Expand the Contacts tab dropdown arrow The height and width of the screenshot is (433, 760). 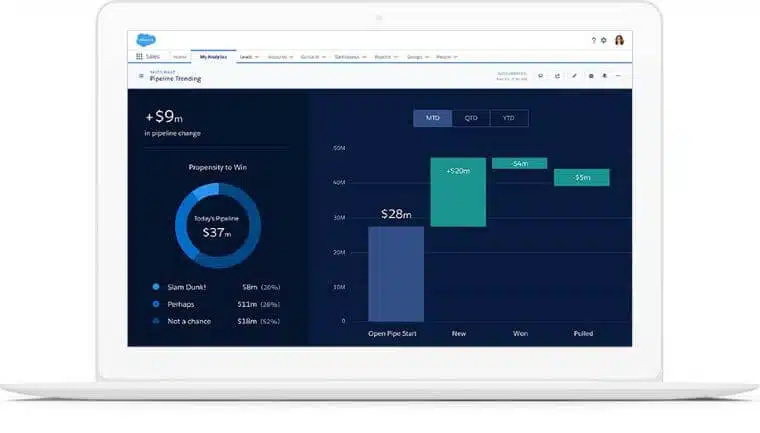[x=324, y=57]
